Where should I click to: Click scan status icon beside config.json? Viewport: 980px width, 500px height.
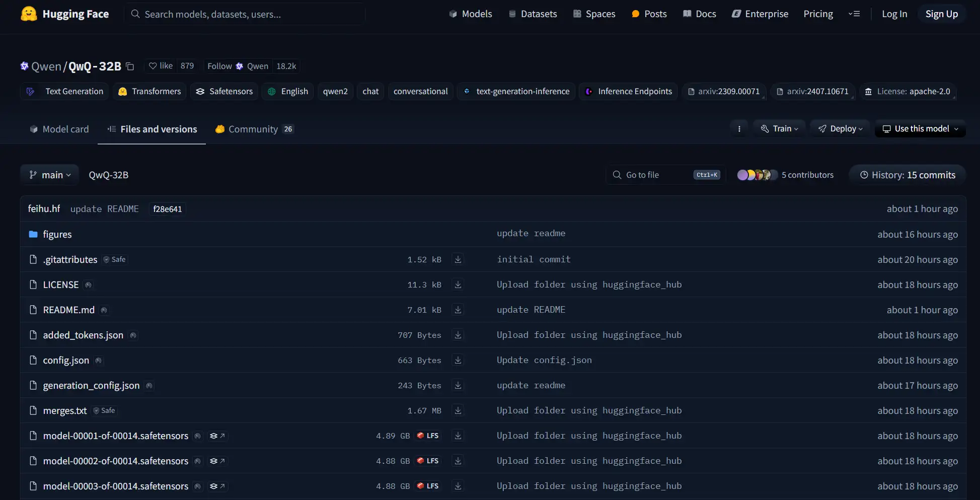tap(99, 361)
